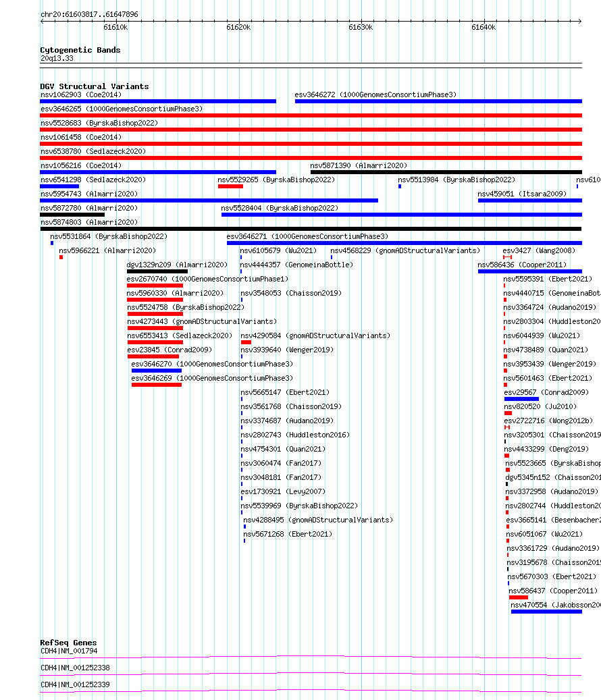This screenshot has width=601, height=700.
Task: Select the esv3646271 (1000GenomesConsortiumPhase3) label
Action: click(x=307, y=237)
